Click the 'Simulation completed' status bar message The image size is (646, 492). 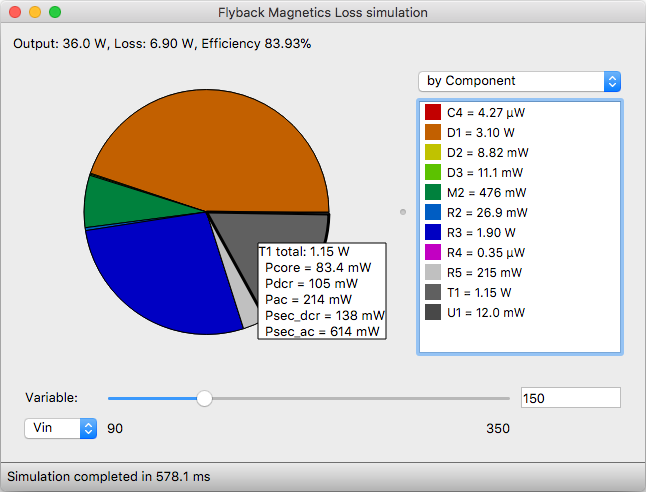[109, 477]
